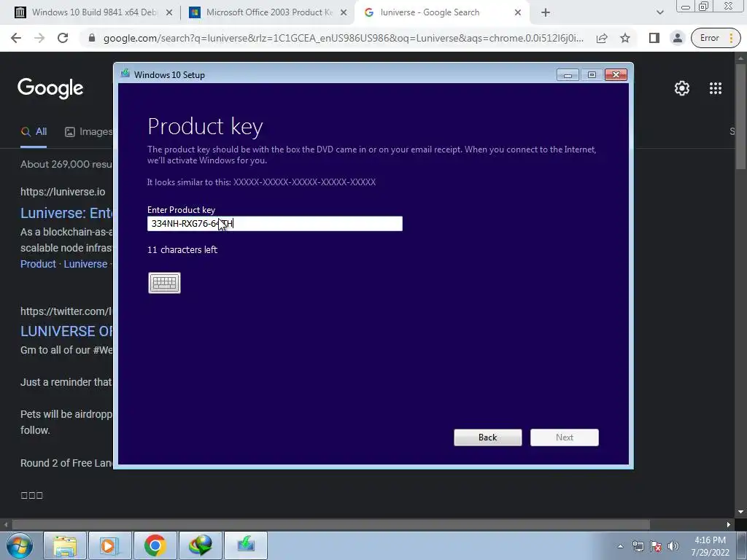Open the Chrome profile avatar
747x560 pixels.
[x=677, y=38]
